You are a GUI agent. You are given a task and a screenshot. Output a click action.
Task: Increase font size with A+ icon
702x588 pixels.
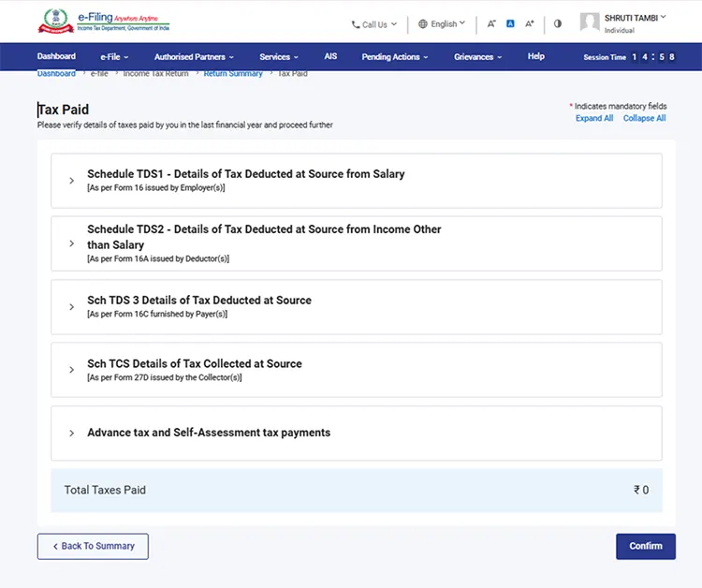click(530, 23)
